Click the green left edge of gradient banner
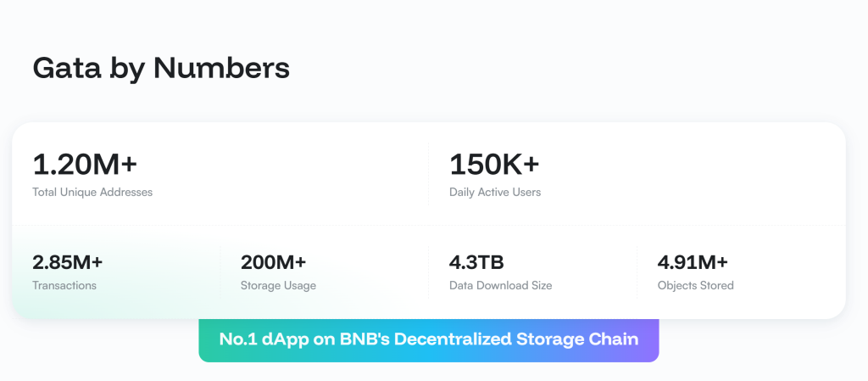 (206, 340)
